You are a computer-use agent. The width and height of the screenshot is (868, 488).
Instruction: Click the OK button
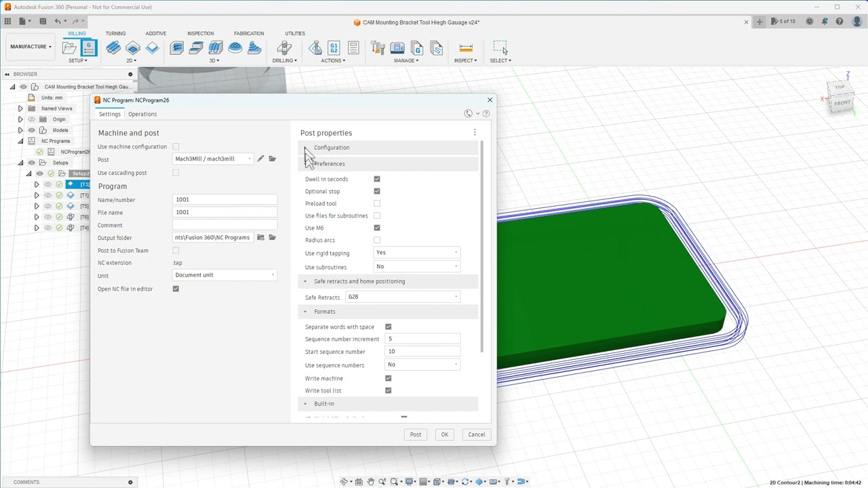(x=445, y=434)
